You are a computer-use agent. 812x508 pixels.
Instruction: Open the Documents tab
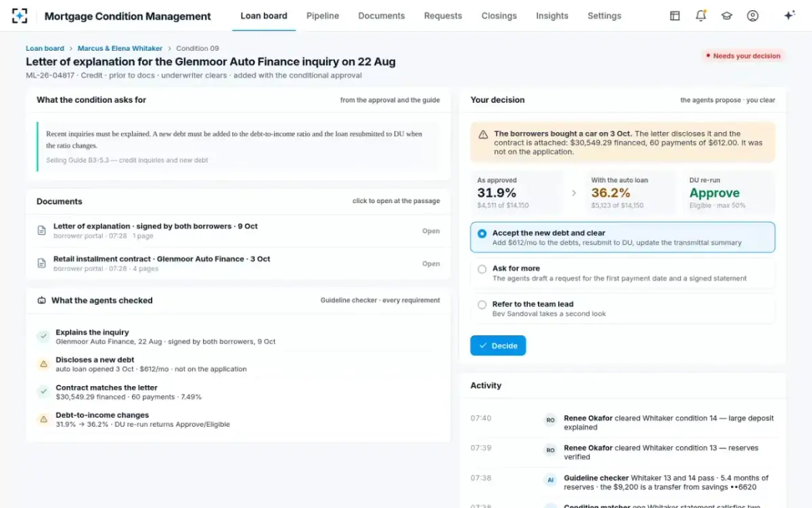[382, 16]
